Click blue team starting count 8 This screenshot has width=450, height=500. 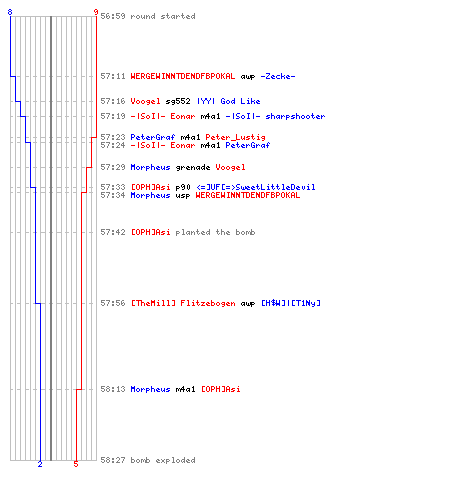click(10, 12)
